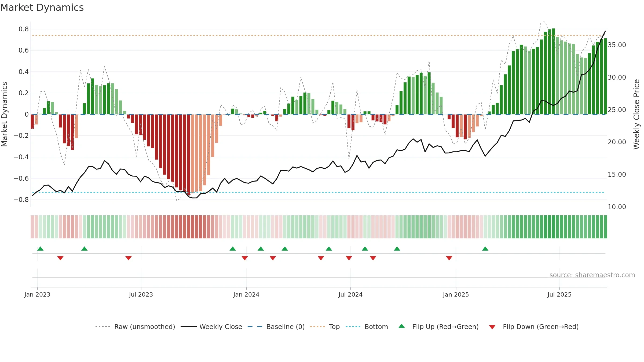Toggle Flip Up (Red→Green) legend entry
644x362 pixels.
tap(438, 327)
